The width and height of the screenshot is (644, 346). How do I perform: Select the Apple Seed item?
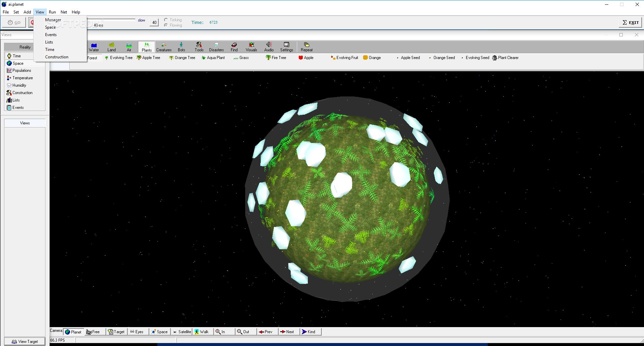tap(408, 58)
